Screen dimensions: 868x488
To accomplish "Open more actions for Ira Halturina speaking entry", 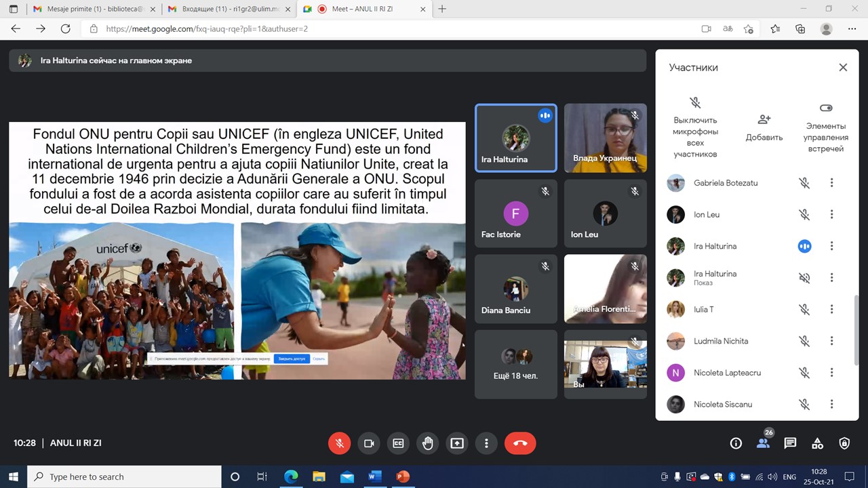I will pyautogui.click(x=831, y=246).
